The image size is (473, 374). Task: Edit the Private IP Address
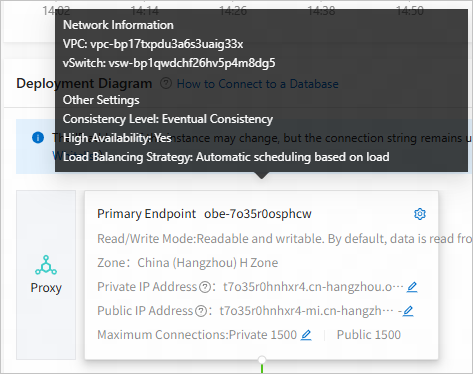412,287
